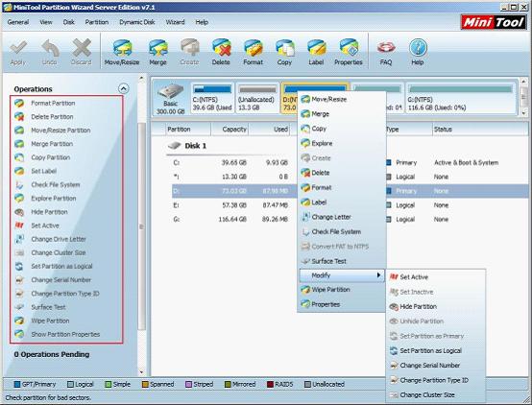Choose Merge Partition in Operations panel

pyautogui.click(x=52, y=144)
